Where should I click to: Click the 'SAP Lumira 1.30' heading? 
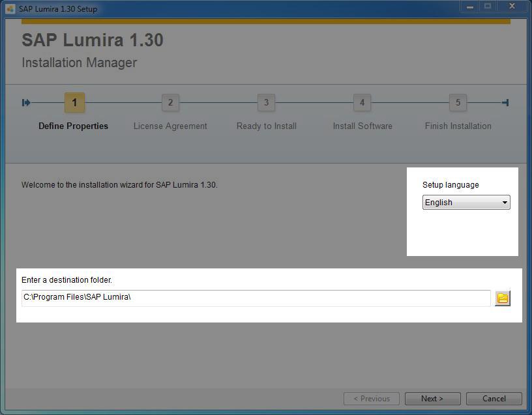pos(93,40)
